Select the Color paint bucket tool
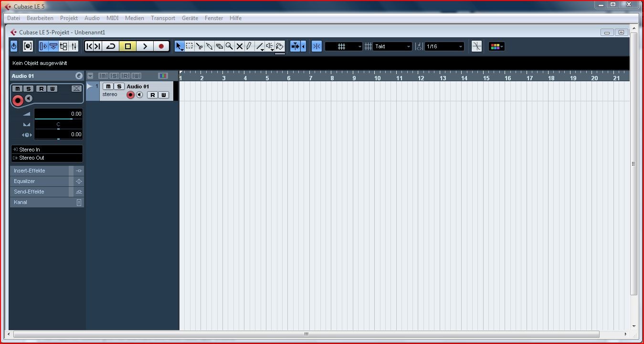Image resolution: width=644 pixels, height=344 pixels. (x=280, y=46)
